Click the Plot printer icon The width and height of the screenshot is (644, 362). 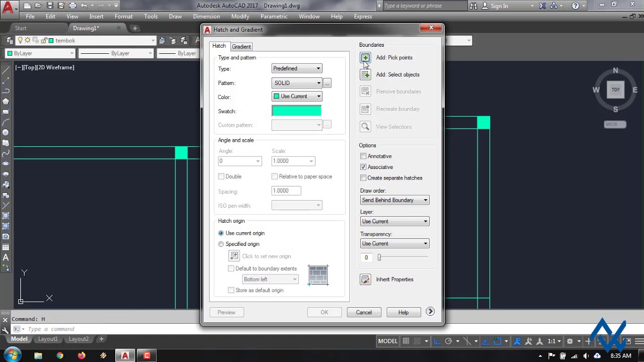pyautogui.click(x=72, y=6)
